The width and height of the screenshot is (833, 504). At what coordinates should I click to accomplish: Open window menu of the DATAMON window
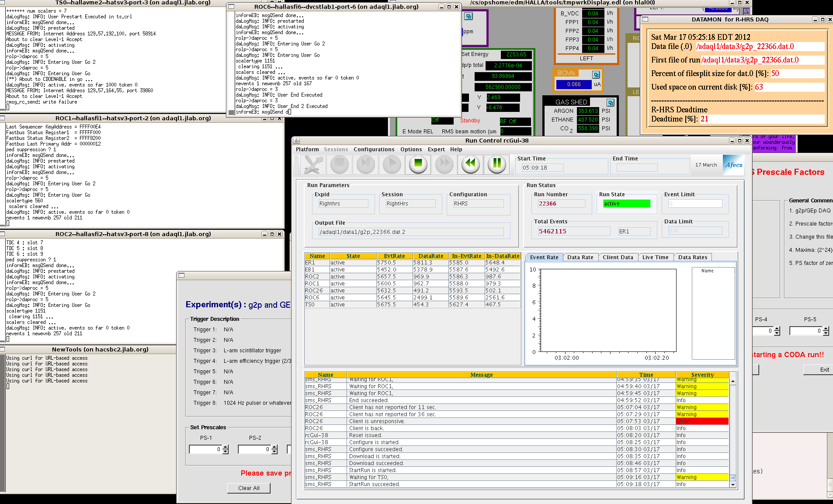[645, 19]
